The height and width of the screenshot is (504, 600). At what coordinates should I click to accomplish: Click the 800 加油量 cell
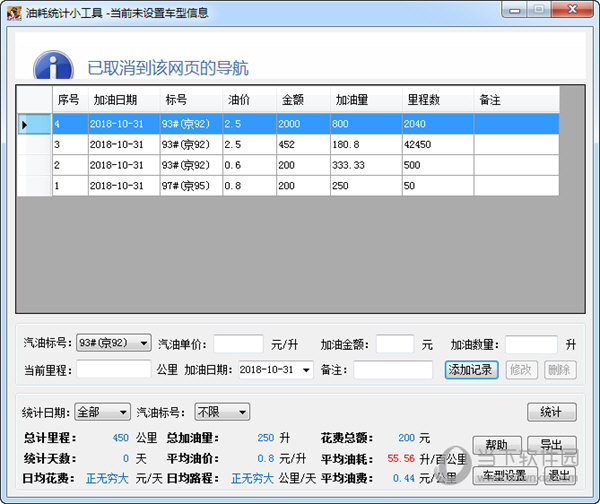[x=366, y=124]
